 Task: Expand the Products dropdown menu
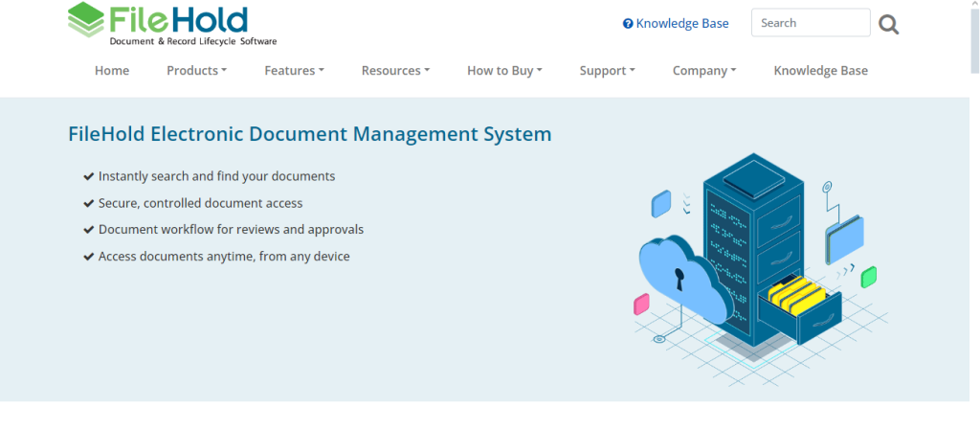click(196, 70)
